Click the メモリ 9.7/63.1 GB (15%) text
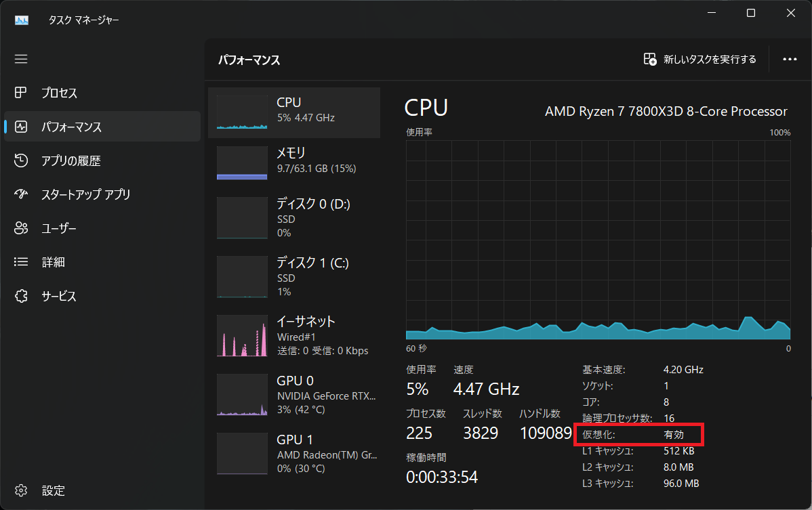 click(x=317, y=169)
